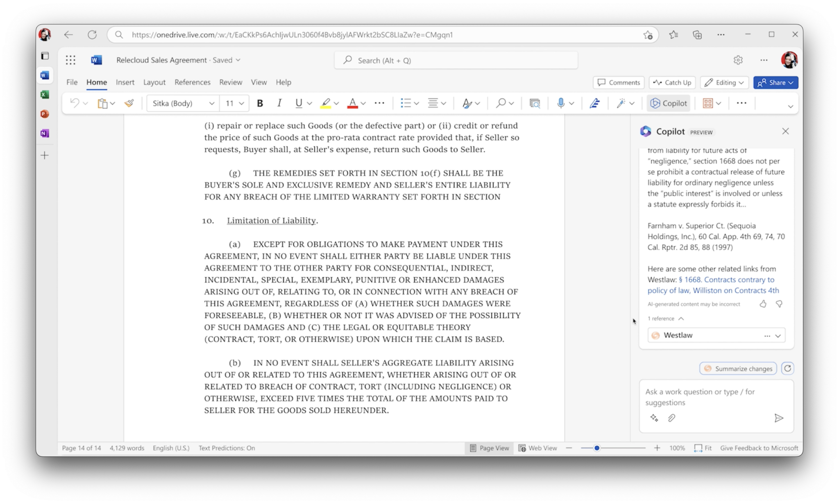Start Dictate with the microphone icon

561,103
